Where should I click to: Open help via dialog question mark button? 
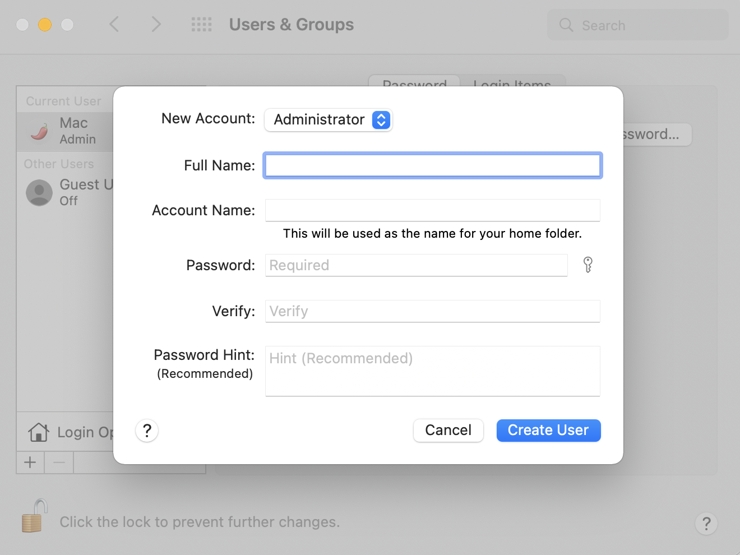tap(147, 430)
